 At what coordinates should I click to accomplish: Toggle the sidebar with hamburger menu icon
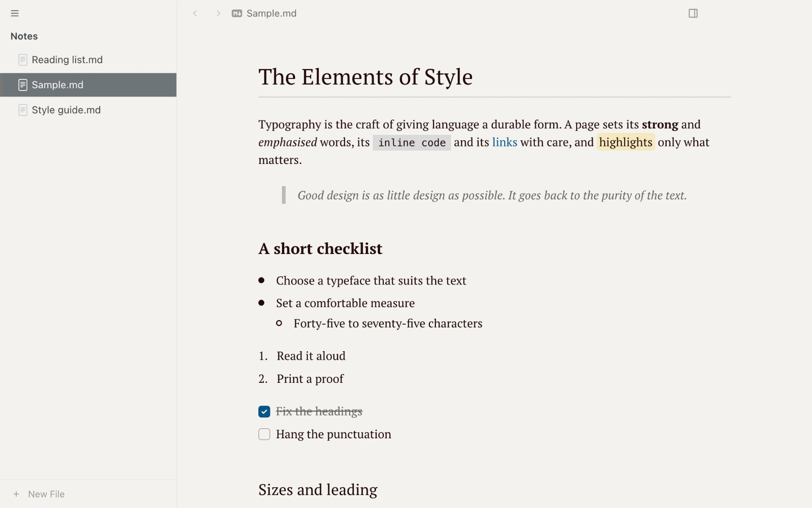pos(15,13)
